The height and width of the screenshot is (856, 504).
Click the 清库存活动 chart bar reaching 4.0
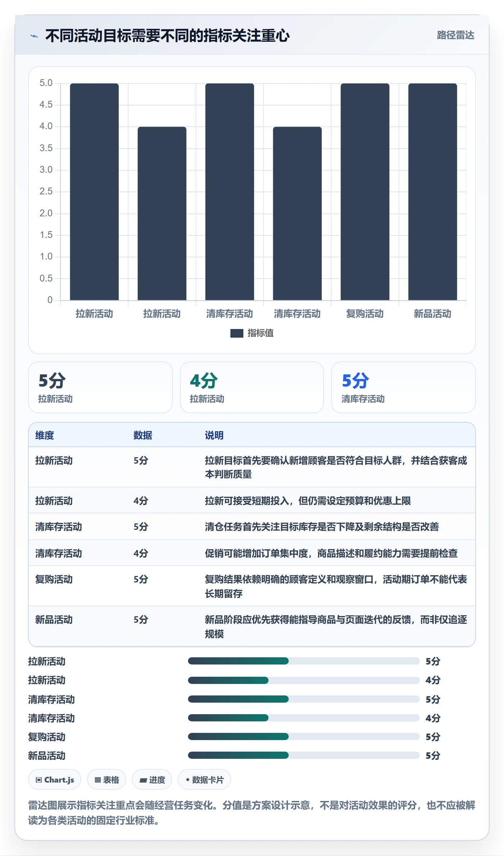(297, 213)
